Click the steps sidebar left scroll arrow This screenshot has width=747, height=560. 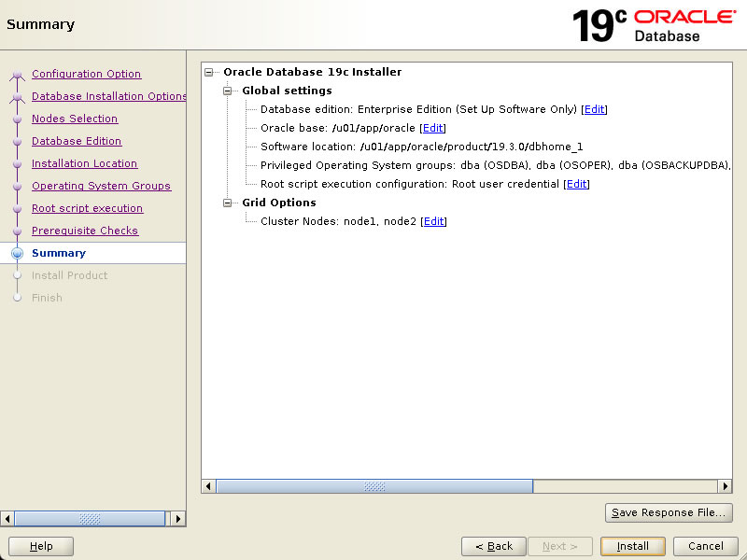coord(7,519)
